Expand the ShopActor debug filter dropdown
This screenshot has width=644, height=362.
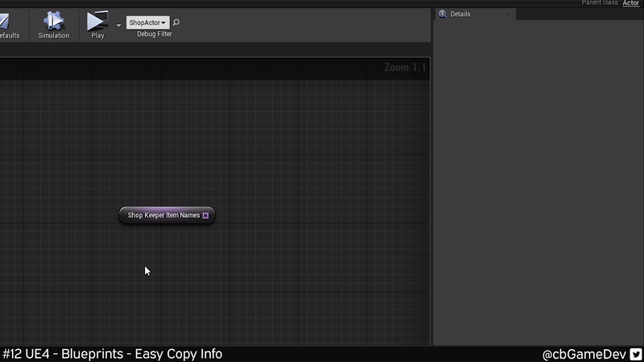148,23
